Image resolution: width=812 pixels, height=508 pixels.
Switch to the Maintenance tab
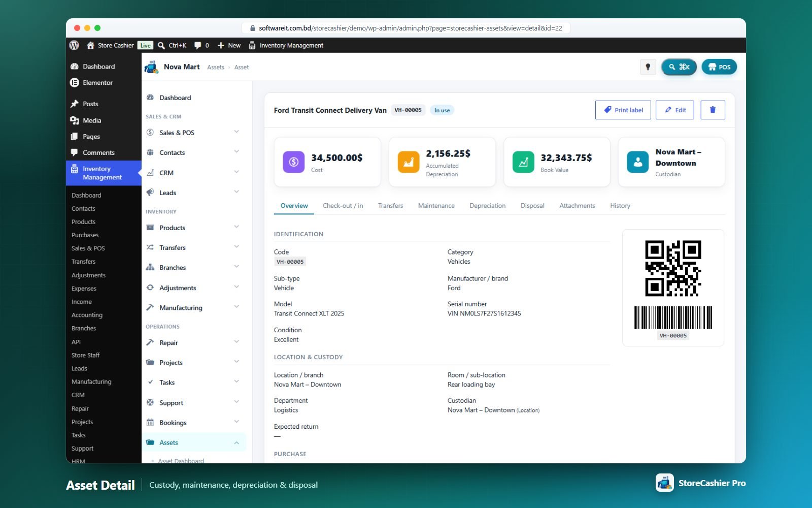click(x=436, y=206)
